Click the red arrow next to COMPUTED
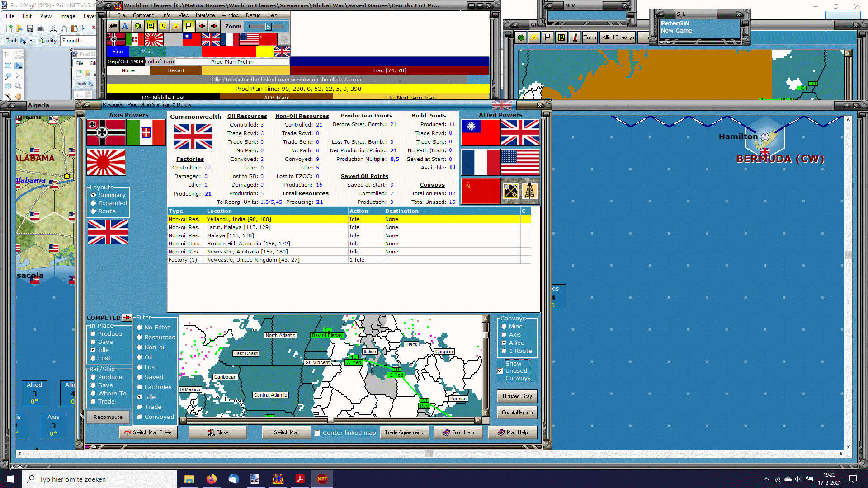868x488 pixels. [127, 318]
